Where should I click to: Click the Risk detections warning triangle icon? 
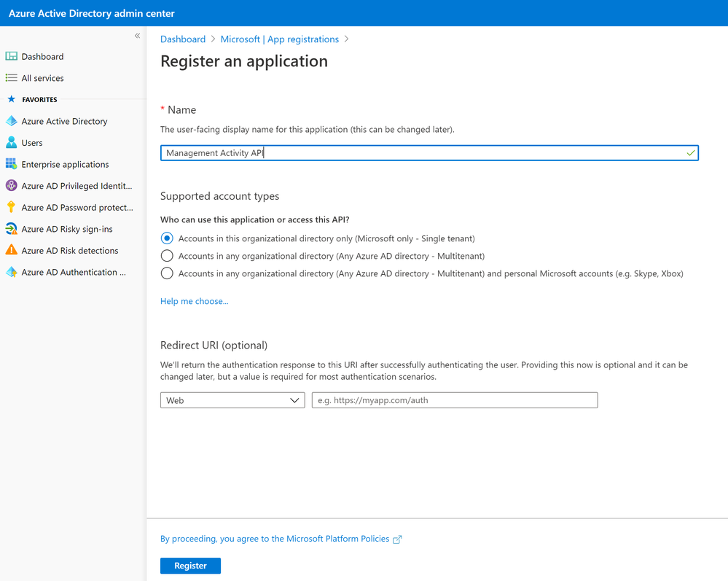[x=11, y=250]
